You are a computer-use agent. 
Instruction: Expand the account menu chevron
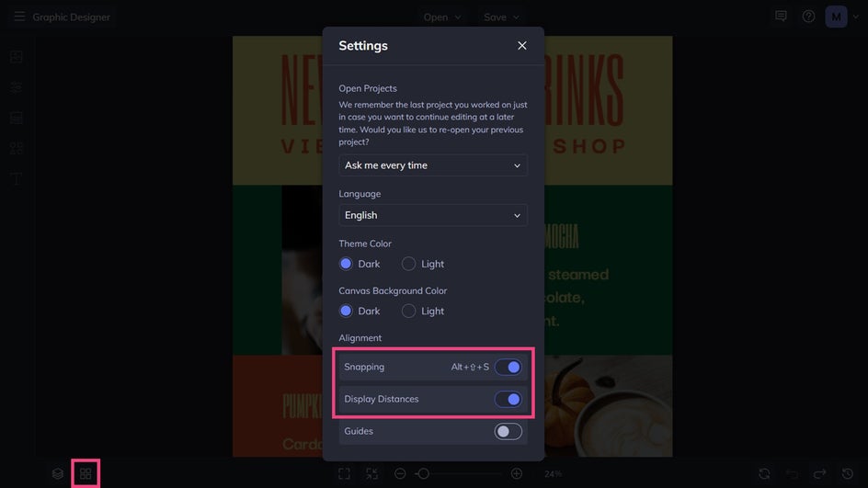point(856,17)
